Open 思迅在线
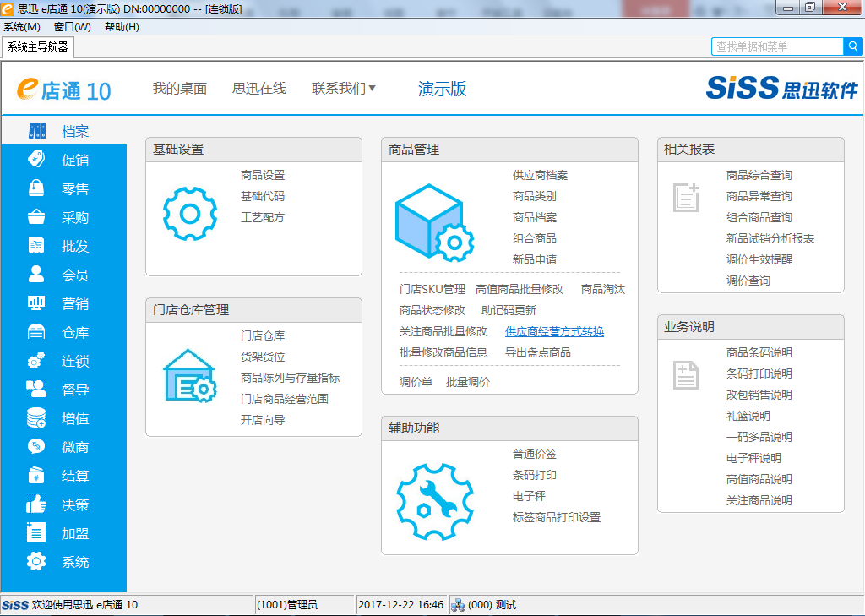 259,89
